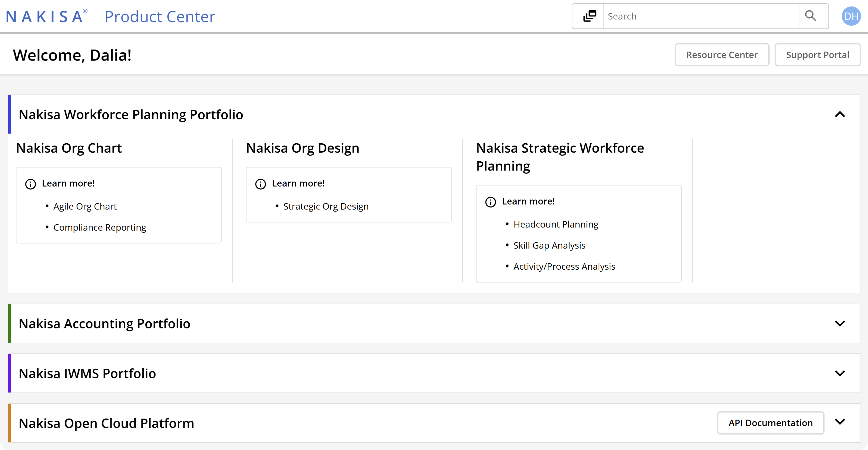The width and height of the screenshot is (868, 450).
Task: Open API Documentation
Action: (x=770, y=423)
